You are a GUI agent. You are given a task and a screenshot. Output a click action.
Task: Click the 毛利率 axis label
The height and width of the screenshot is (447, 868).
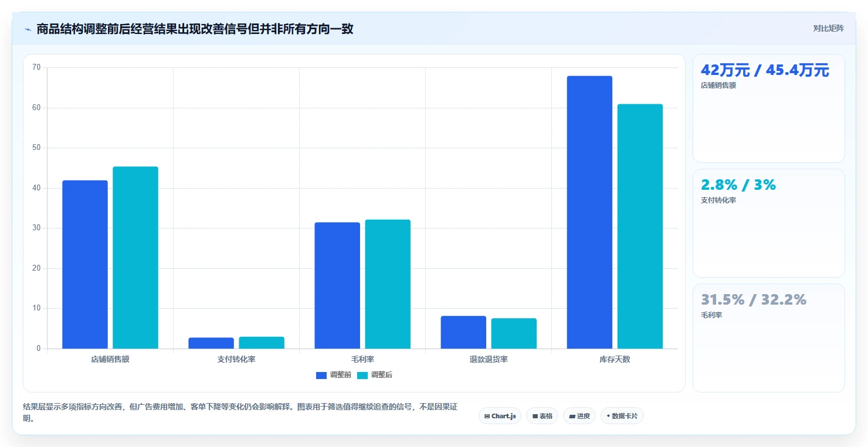coord(362,360)
